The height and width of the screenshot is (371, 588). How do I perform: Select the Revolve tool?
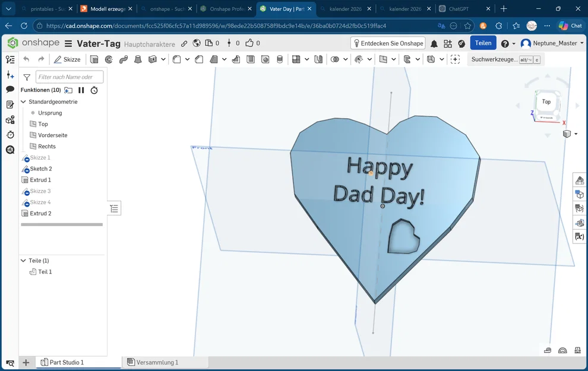(x=109, y=59)
